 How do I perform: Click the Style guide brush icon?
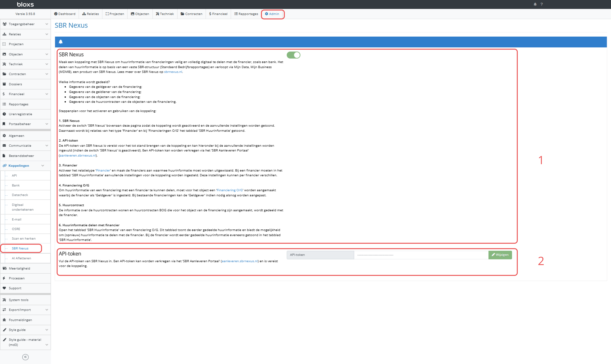(4, 330)
